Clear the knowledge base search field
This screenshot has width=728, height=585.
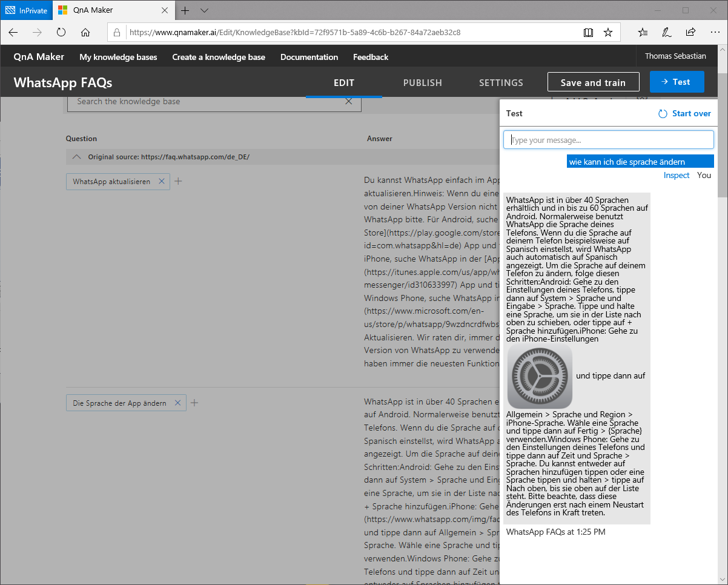(348, 102)
